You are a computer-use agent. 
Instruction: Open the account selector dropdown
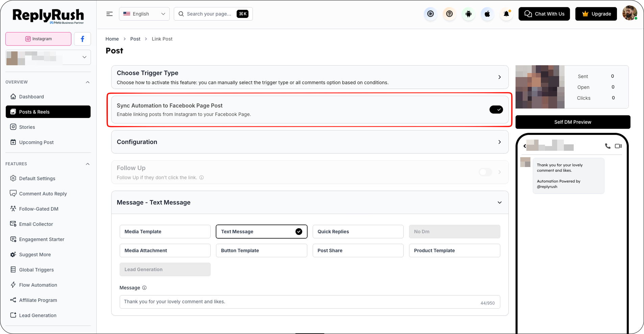(48, 57)
